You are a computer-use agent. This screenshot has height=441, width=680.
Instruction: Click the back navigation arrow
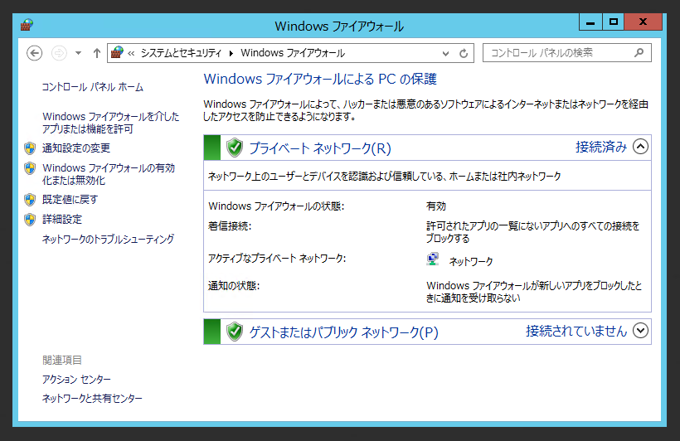click(x=34, y=53)
